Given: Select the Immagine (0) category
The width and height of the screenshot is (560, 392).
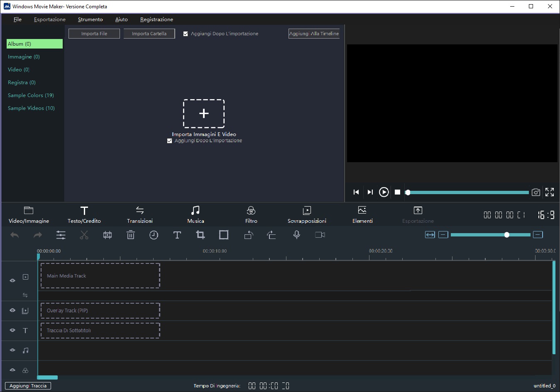Looking at the screenshot, I should (24, 57).
